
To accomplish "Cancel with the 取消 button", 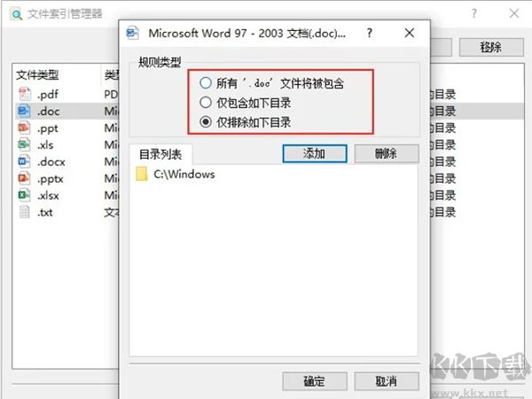I will tap(387, 381).
